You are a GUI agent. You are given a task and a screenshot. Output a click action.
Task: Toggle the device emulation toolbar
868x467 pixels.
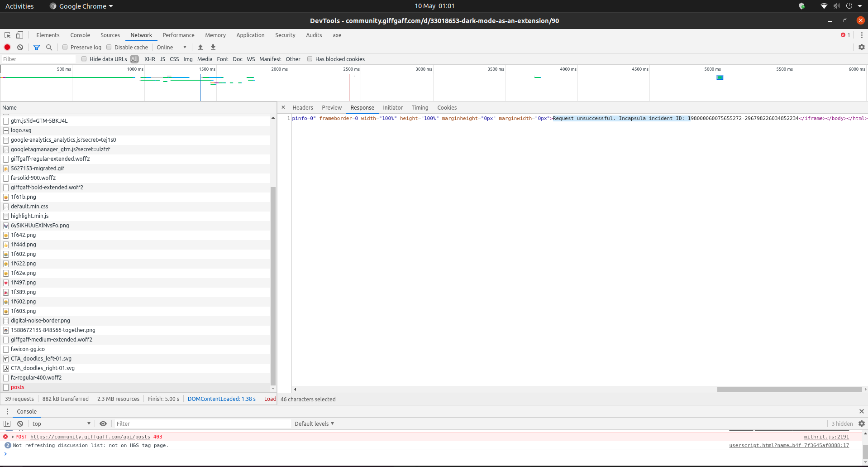click(x=19, y=35)
